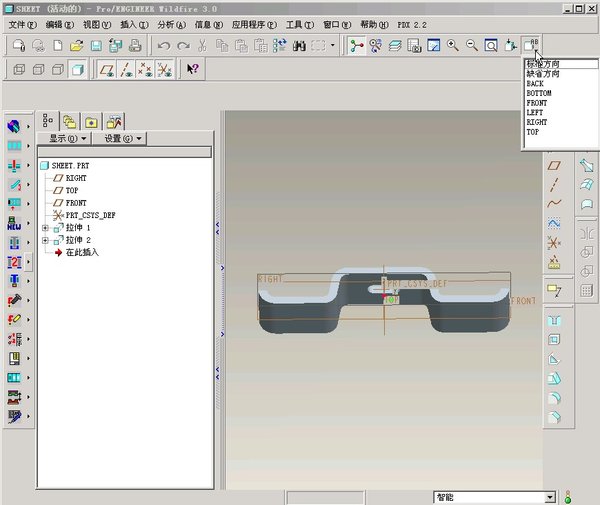Toggle coordinate systems display icon
The width and height of the screenshot is (600, 505).
point(165,69)
